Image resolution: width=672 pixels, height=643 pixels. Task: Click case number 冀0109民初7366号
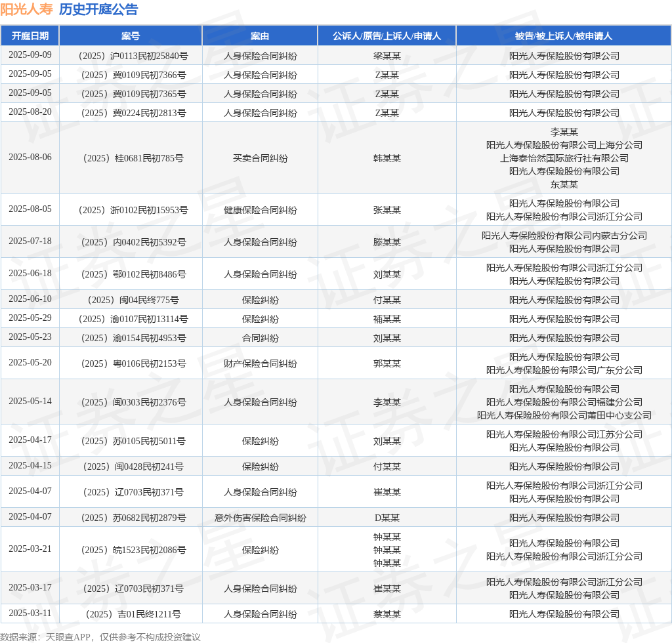pyautogui.click(x=133, y=75)
